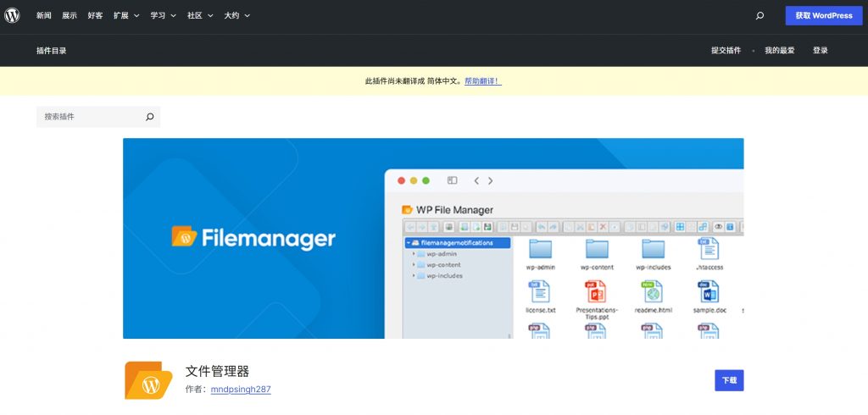Click the wp-admin folder icon in the file grid
This screenshot has height=415, width=868.
coord(540,249)
